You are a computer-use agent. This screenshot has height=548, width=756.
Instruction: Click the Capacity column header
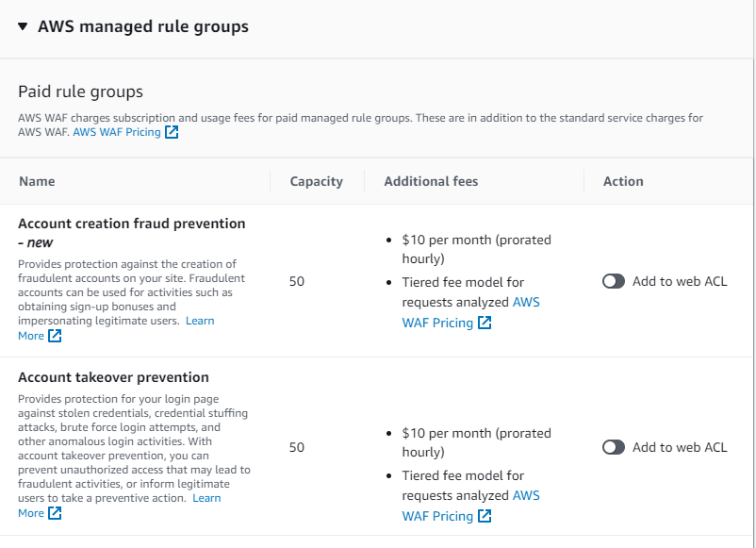pyautogui.click(x=317, y=181)
